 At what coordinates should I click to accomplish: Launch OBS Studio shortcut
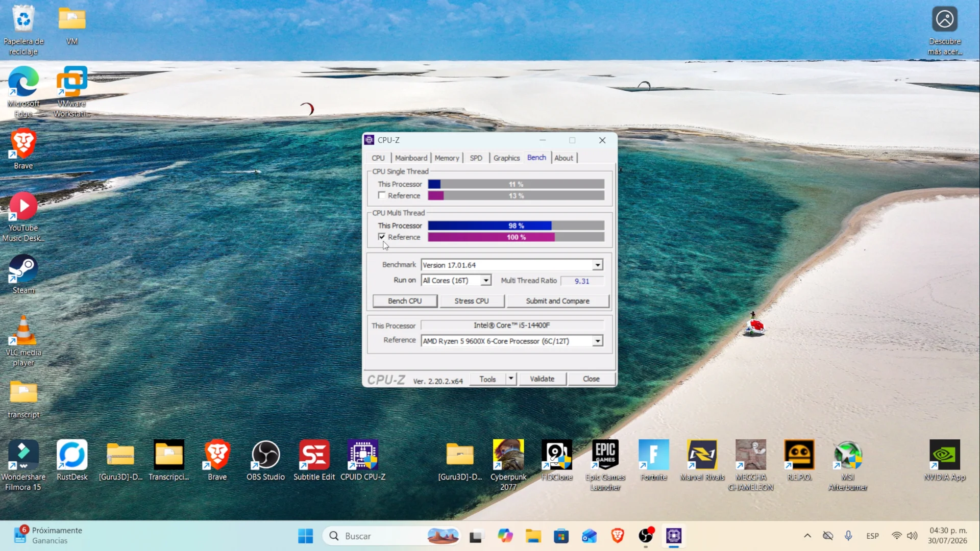(x=266, y=460)
